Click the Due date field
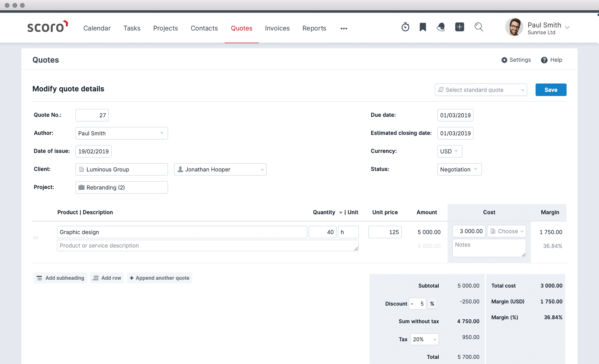The image size is (599, 364). click(x=455, y=115)
